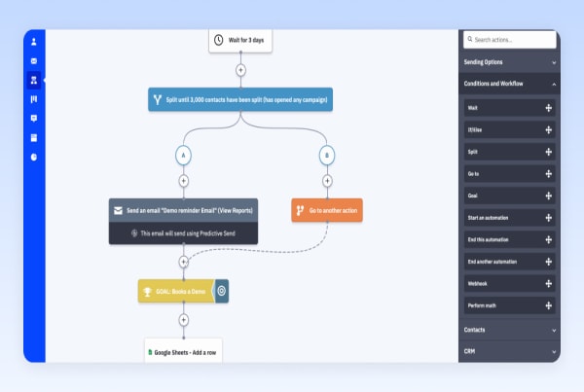This screenshot has height=392, width=584.
Task: Click the move handle on End another automation
Action: click(x=549, y=262)
